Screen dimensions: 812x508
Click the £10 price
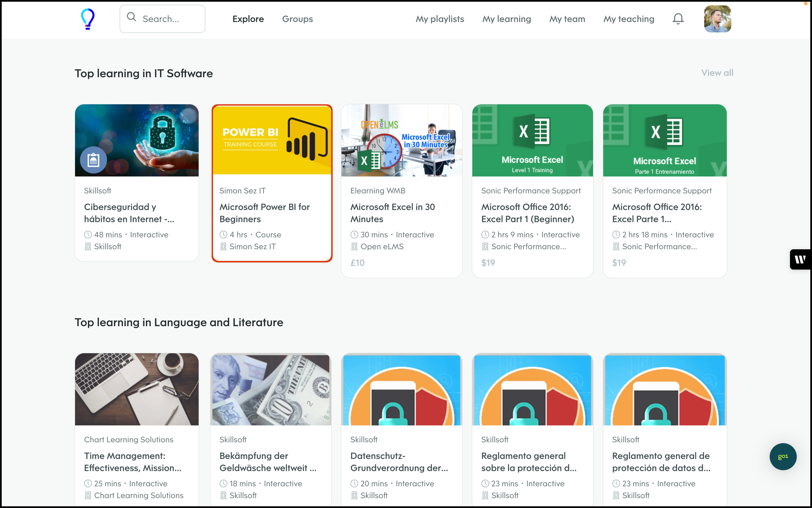pyautogui.click(x=357, y=263)
